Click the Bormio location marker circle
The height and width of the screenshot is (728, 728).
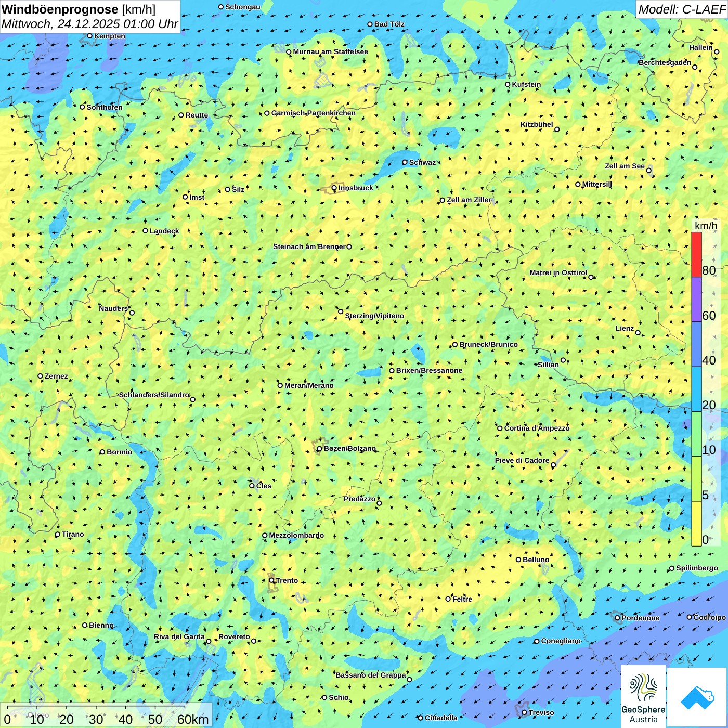tap(102, 452)
